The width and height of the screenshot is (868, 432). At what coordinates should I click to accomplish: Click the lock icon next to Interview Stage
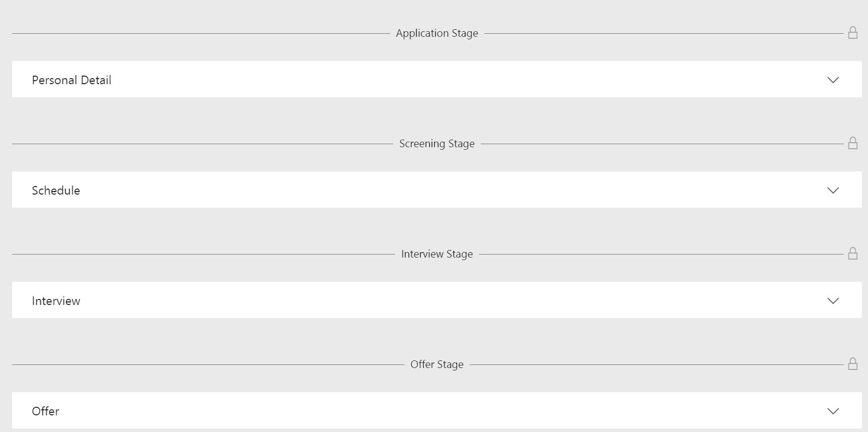point(853,253)
